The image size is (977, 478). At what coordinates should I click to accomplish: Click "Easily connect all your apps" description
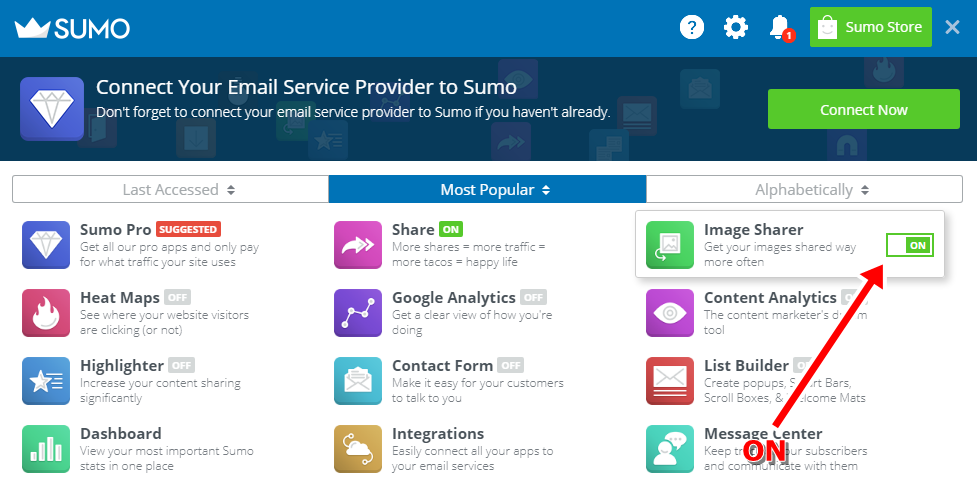click(x=473, y=458)
